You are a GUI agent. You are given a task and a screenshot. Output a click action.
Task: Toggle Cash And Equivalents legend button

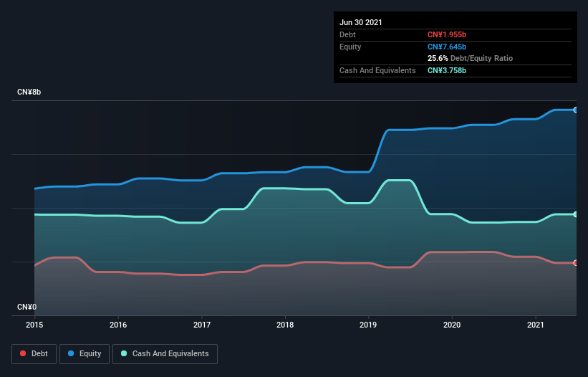pyautogui.click(x=165, y=354)
